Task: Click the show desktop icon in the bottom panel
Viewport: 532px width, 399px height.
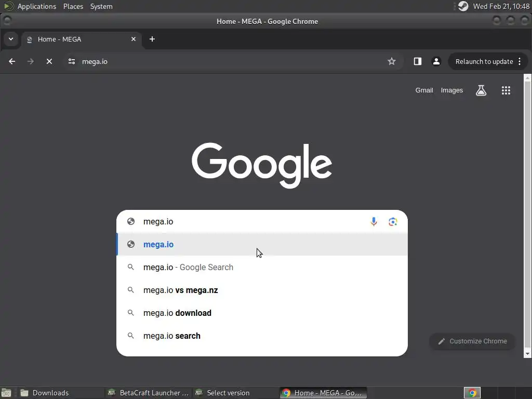Action: pos(6,393)
